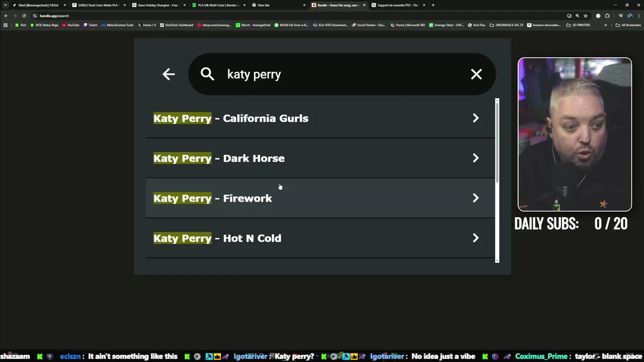Open the Home | Microsoft 365 bookmark

(408, 25)
